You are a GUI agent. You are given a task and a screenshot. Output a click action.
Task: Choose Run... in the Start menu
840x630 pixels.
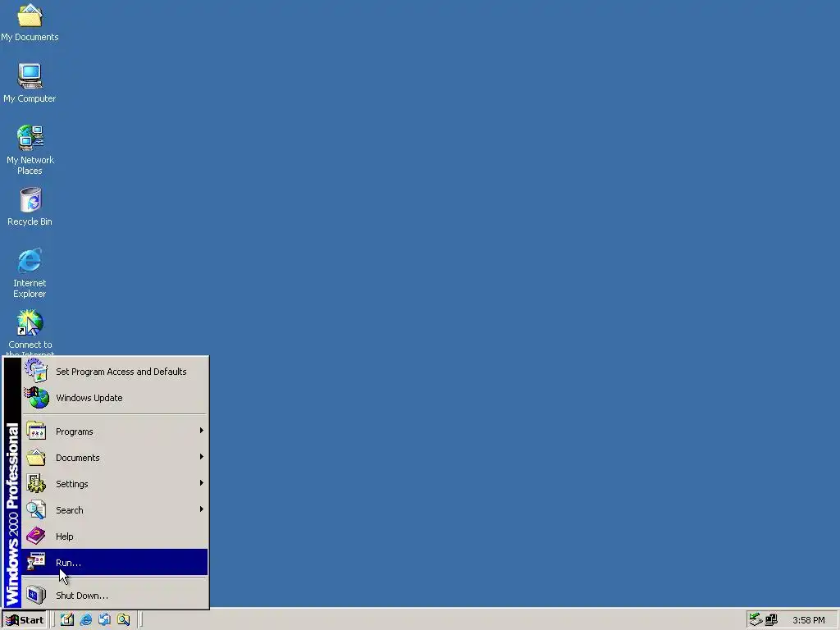tap(115, 562)
